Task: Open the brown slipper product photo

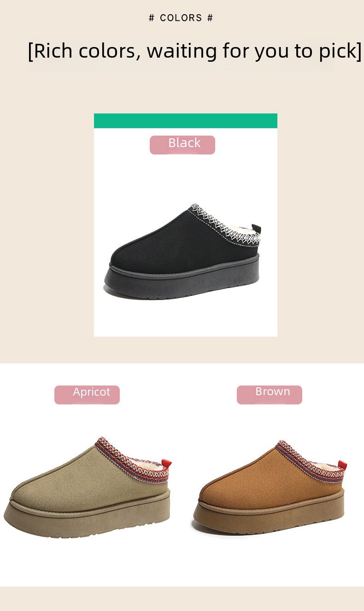Action: 269,488
